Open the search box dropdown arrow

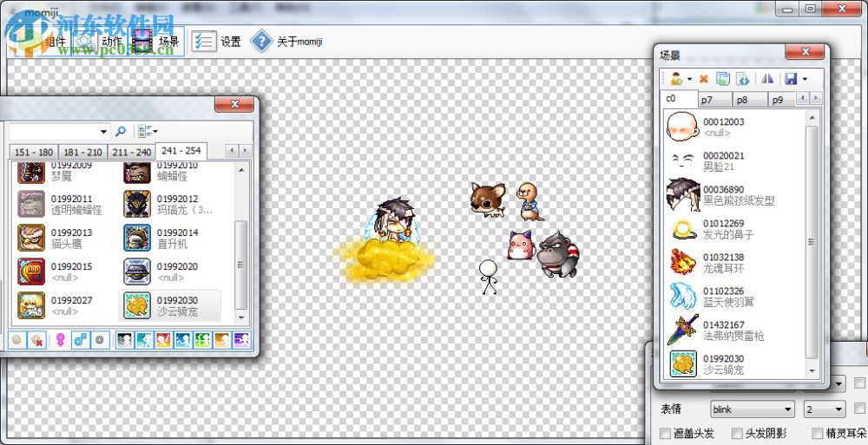(103, 132)
